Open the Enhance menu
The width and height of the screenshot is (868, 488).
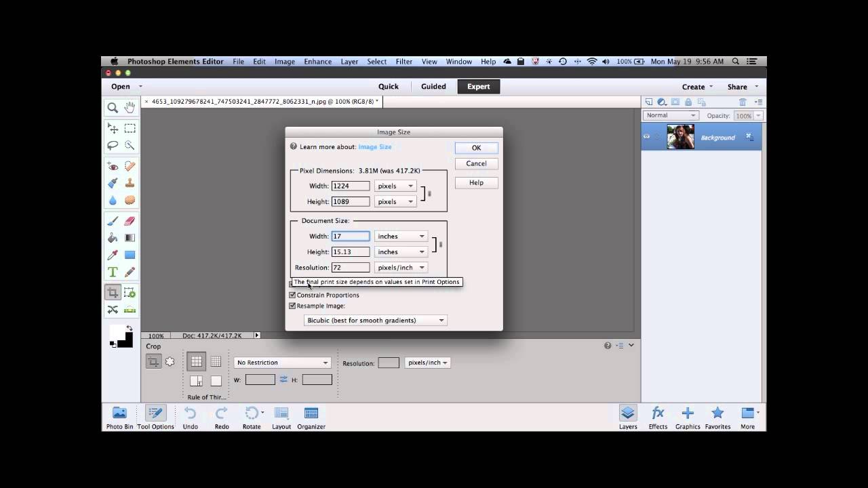(x=317, y=62)
